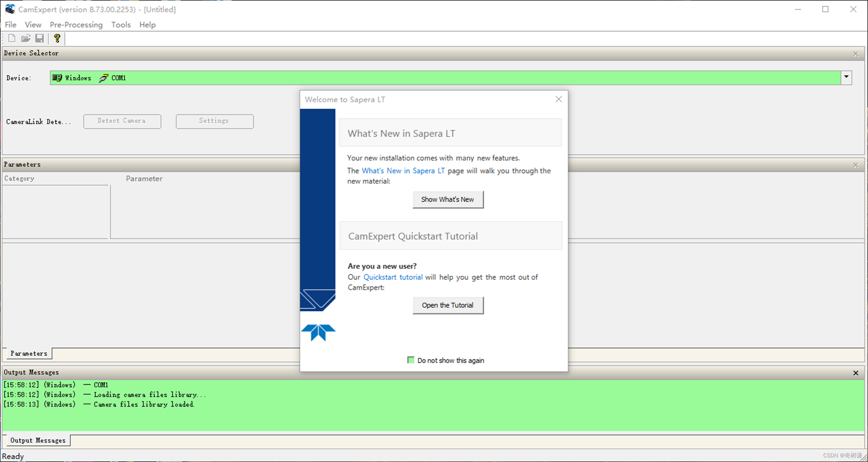The image size is (868, 462).
Task: Maximize the CamExpert window
Action: [x=826, y=9]
